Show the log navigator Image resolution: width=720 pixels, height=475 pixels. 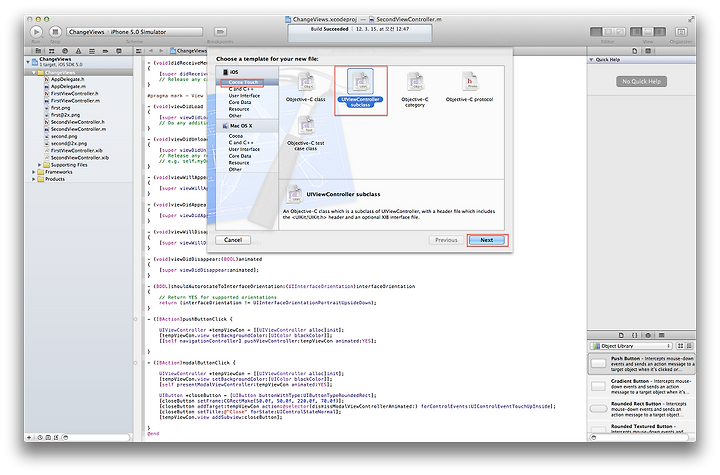point(118,51)
